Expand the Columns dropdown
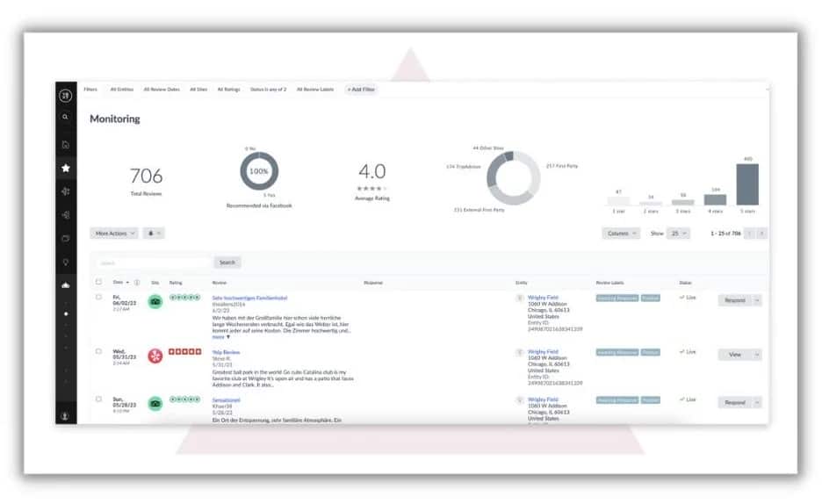The width and height of the screenshot is (822, 504). pos(621,234)
